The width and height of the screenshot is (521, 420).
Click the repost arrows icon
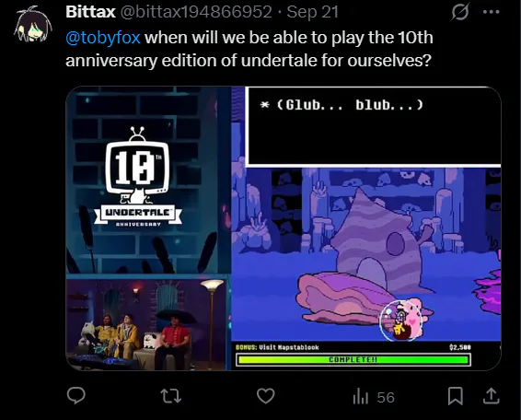coord(171,396)
